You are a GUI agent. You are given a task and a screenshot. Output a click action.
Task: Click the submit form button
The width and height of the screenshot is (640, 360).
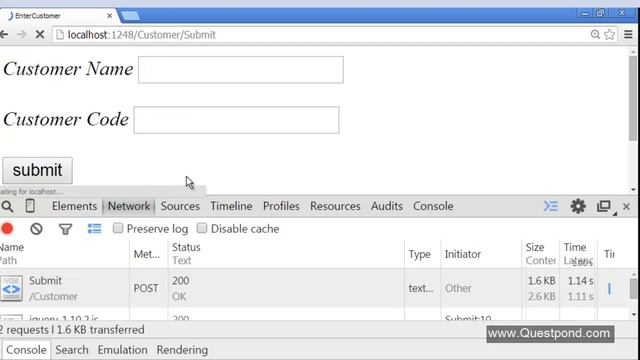pos(38,170)
